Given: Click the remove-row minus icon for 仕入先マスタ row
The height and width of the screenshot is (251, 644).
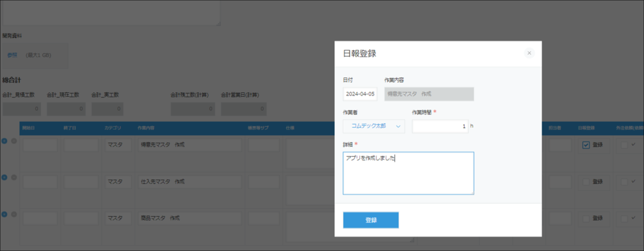Looking at the screenshot, I should 14,177.
